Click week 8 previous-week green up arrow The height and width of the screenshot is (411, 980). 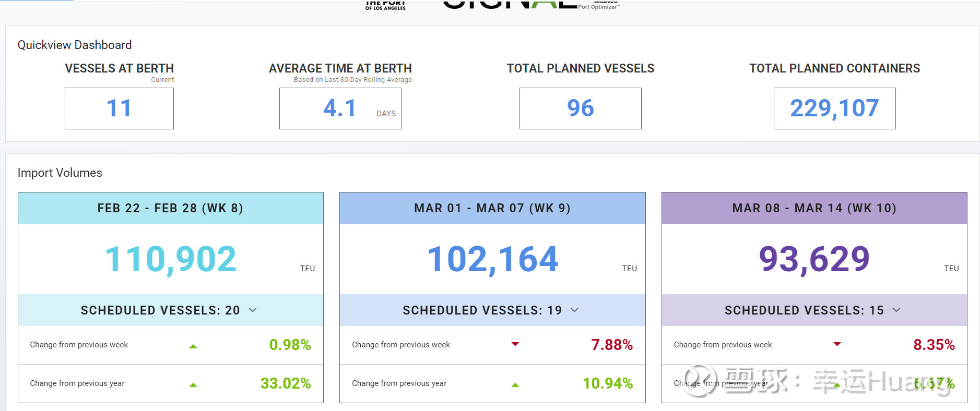click(193, 346)
